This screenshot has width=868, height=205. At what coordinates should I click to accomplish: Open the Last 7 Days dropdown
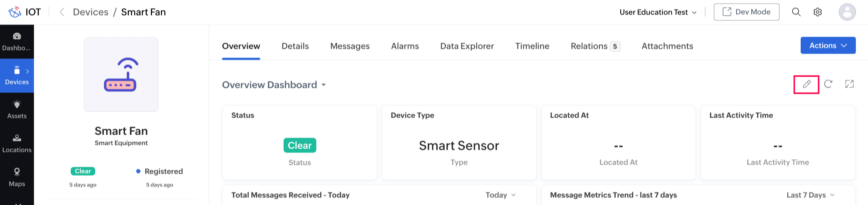(x=810, y=195)
